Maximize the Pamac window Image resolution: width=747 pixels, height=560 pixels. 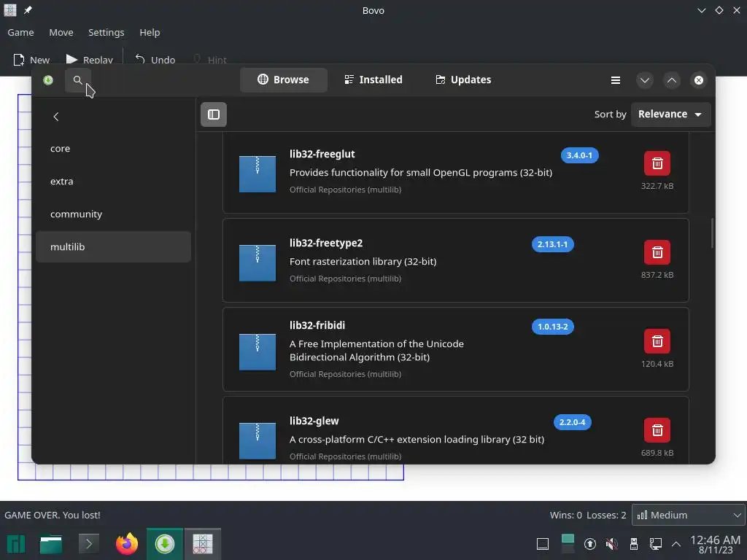(672, 80)
